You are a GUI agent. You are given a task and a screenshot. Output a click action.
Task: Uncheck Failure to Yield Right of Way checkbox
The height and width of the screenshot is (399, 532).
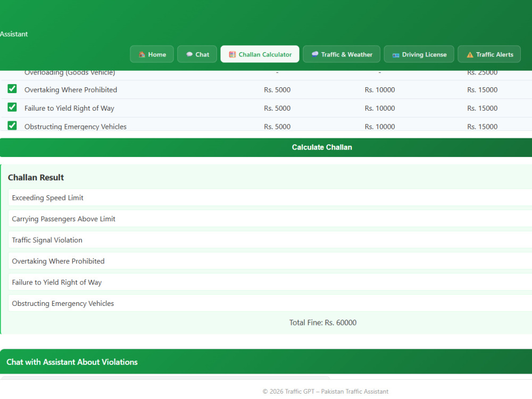tap(12, 107)
